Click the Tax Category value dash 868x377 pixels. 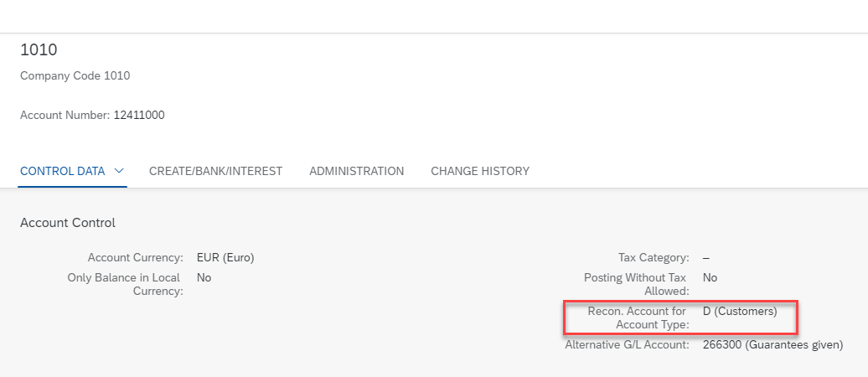706,257
